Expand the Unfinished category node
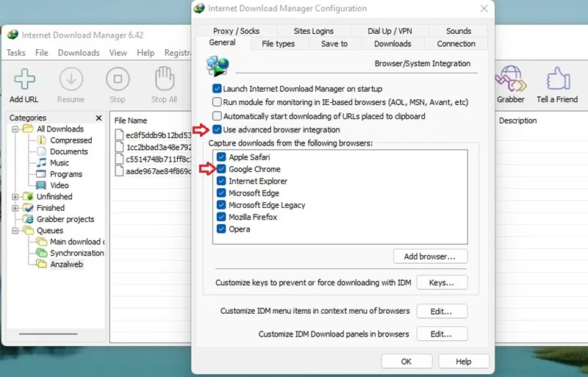588x377 pixels. [15, 196]
